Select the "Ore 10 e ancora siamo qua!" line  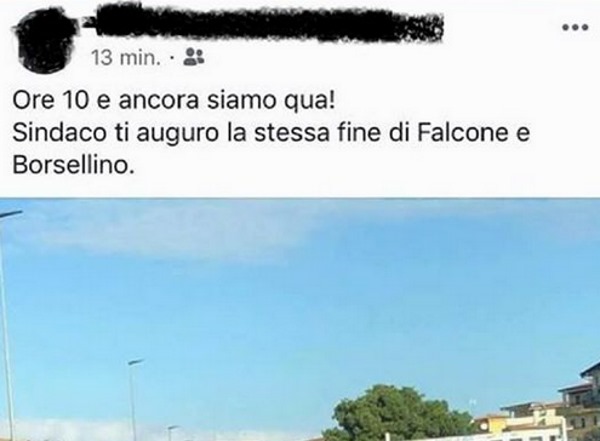pos(174,101)
